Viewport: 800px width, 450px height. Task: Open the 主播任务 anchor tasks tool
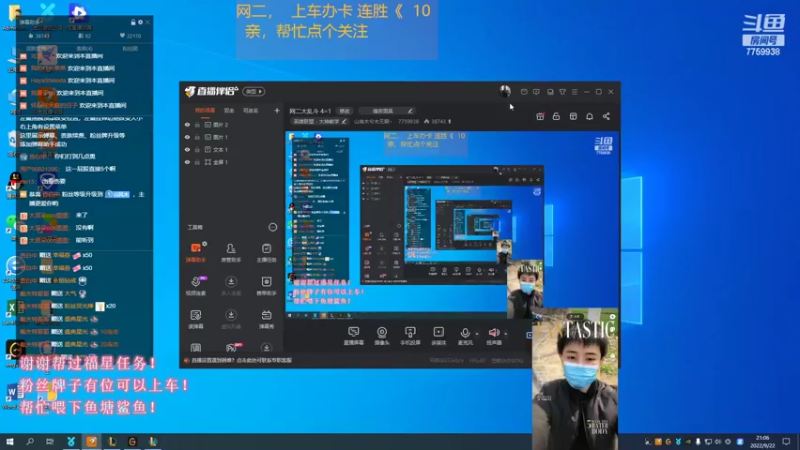pyautogui.click(x=266, y=253)
